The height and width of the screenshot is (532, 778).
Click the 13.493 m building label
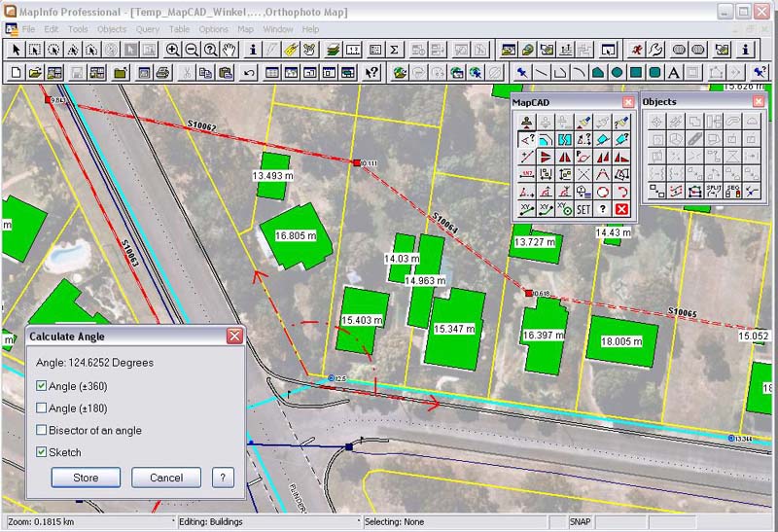pyautogui.click(x=273, y=176)
